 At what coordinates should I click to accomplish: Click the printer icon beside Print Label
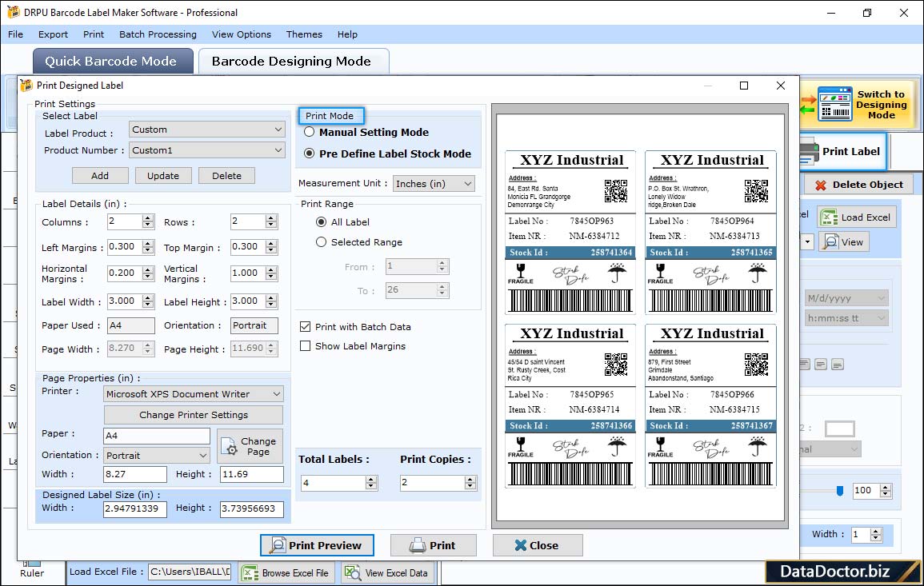[x=809, y=152]
